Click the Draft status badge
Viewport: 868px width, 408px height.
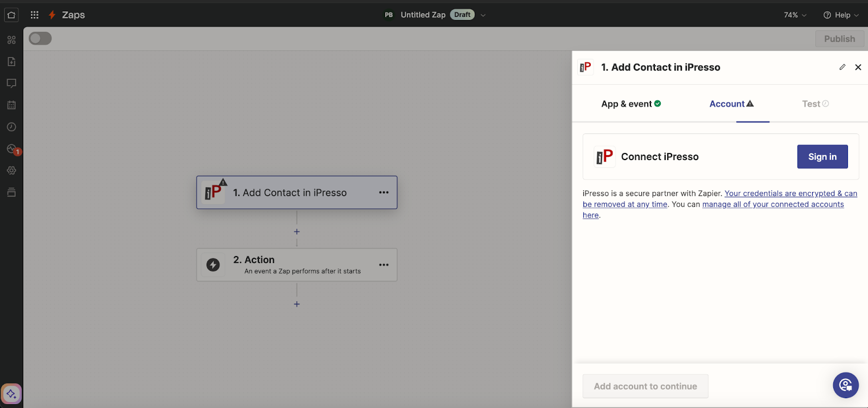462,15
